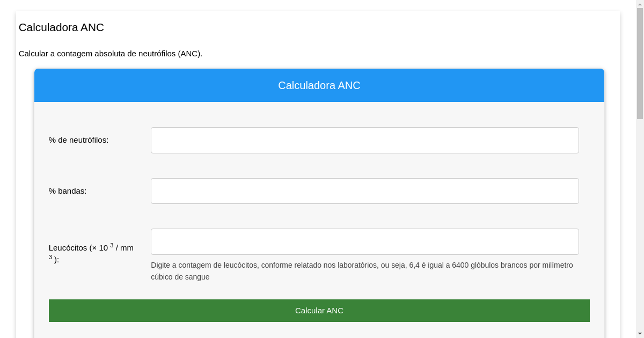644x338 pixels.
Task: Activate the green Calcular ANC button
Action: pos(319,310)
